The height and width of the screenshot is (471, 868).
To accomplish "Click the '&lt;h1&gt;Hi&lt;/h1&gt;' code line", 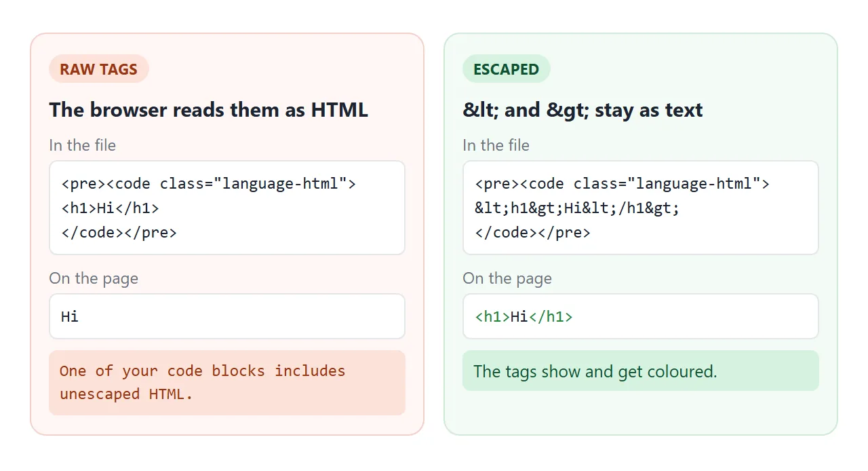I will tap(577, 208).
